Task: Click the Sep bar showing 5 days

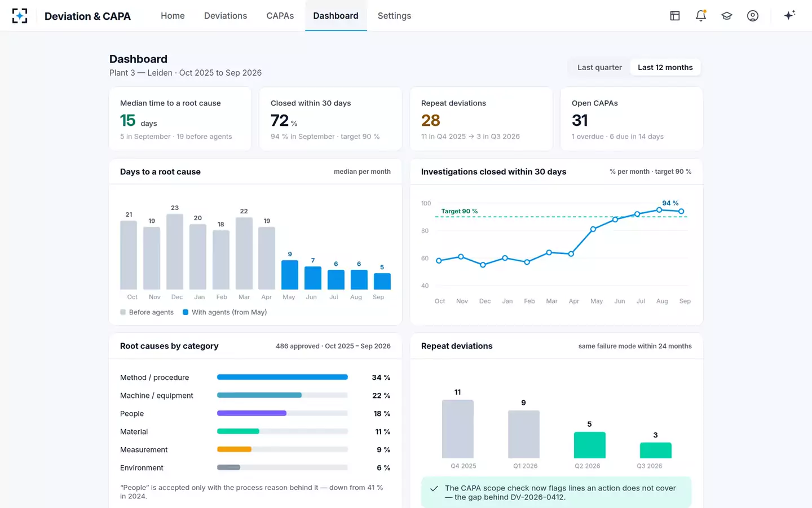Action: click(382, 282)
